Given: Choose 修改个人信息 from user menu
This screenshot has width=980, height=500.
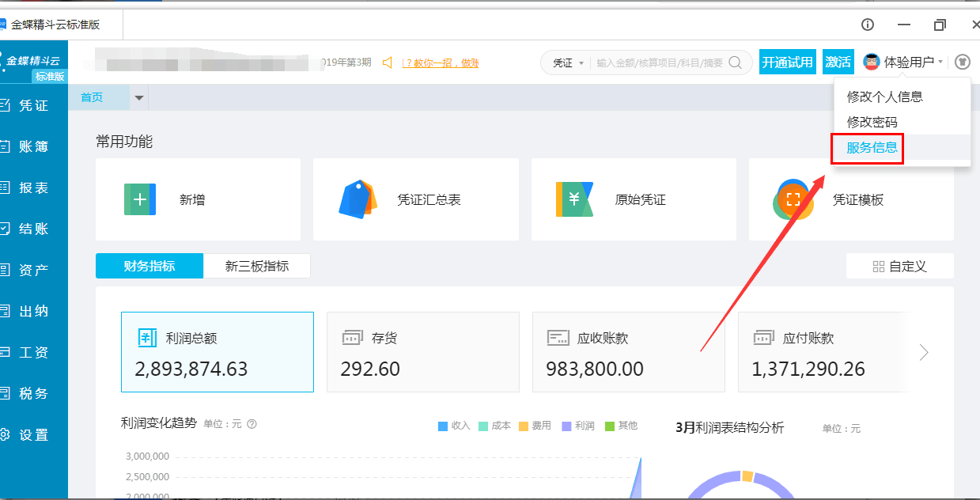Looking at the screenshot, I should pyautogui.click(x=902, y=97).
